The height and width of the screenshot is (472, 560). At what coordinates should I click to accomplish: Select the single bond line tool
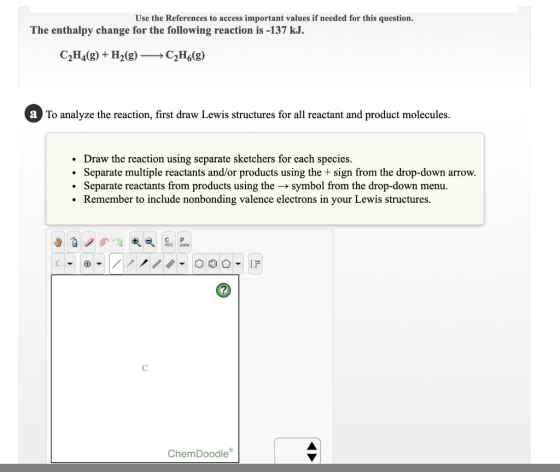coord(116,264)
